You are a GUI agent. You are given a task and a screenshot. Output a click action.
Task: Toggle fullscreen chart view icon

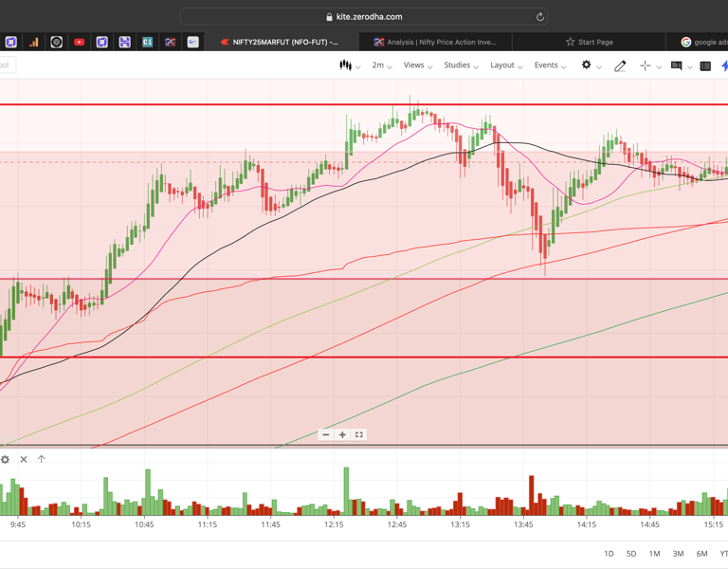coord(359,434)
